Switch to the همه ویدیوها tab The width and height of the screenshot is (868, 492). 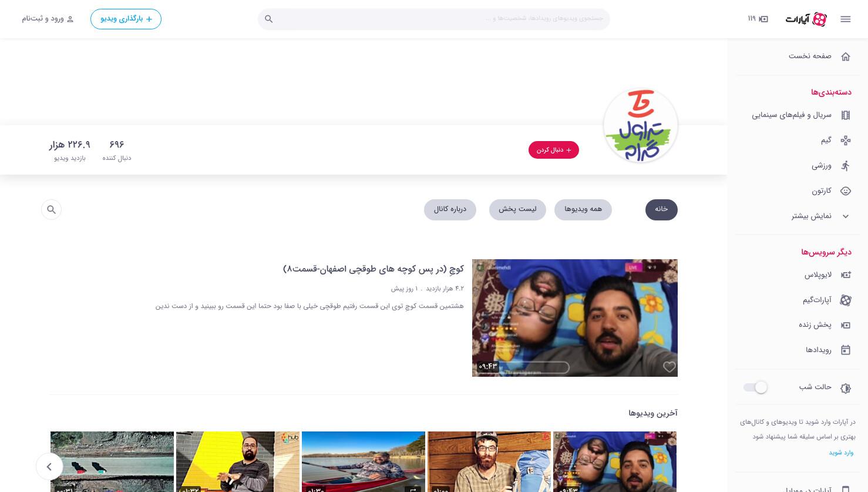583,209
